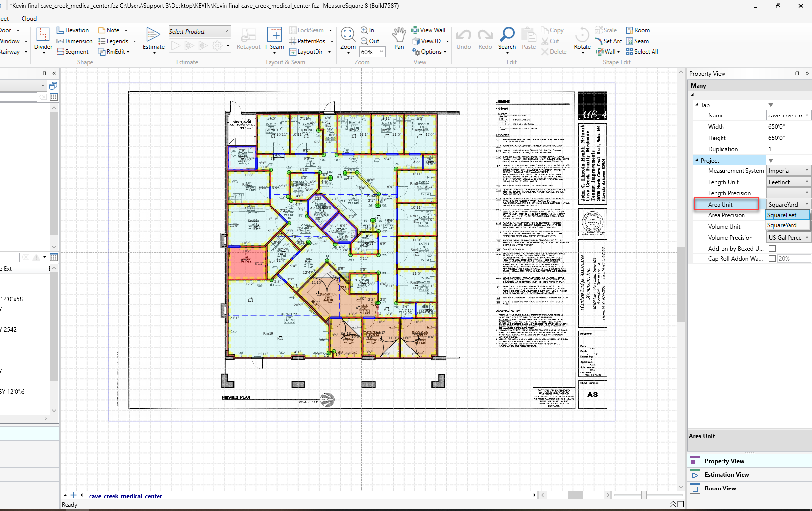Adjust the zoom slider at bottom right
Viewport: 812px width, 511px height.
pos(644,495)
